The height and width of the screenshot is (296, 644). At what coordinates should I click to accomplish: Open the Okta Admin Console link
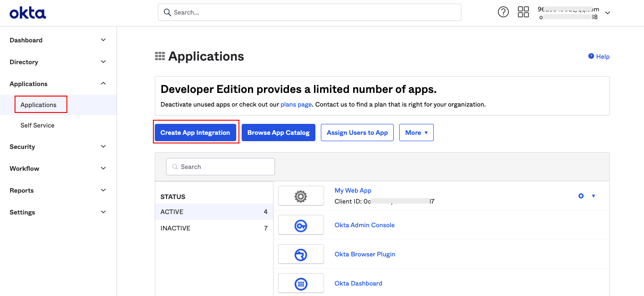[365, 225]
